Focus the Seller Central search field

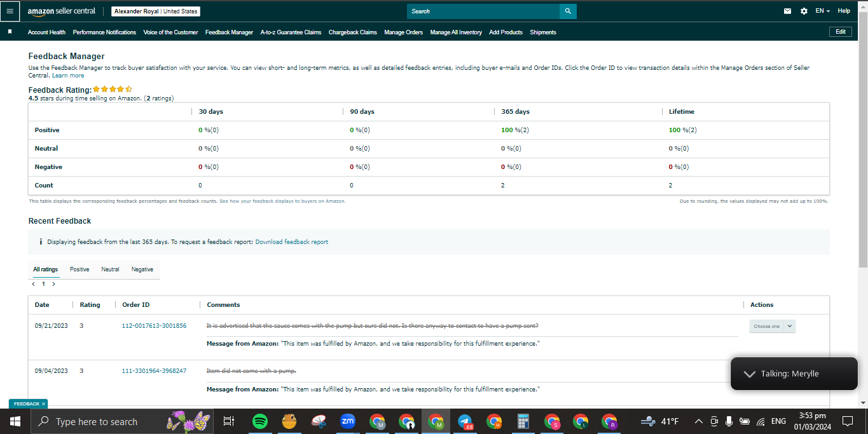[483, 11]
